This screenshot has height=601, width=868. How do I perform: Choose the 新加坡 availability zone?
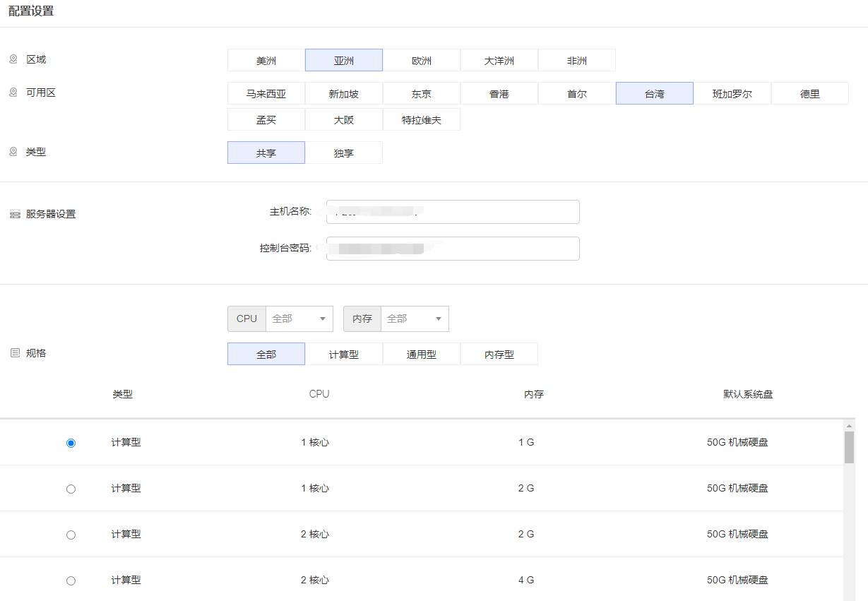click(x=344, y=94)
